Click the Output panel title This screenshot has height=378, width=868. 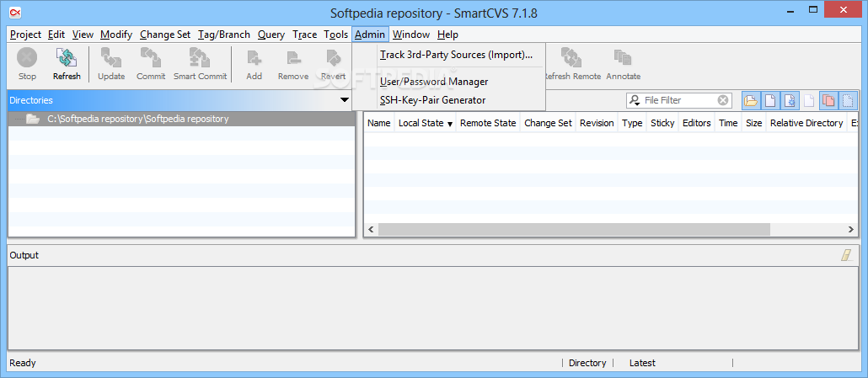pyautogui.click(x=24, y=255)
